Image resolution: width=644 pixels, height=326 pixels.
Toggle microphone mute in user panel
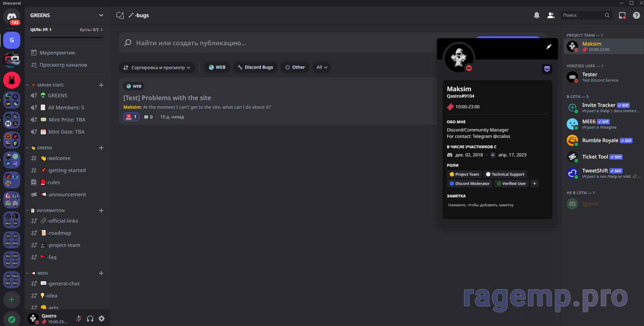(x=79, y=319)
